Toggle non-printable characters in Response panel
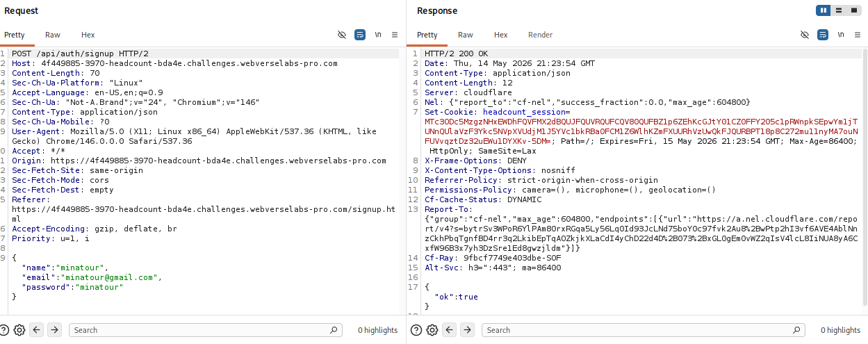Screen dimensions: 868x344 pos(805,35)
